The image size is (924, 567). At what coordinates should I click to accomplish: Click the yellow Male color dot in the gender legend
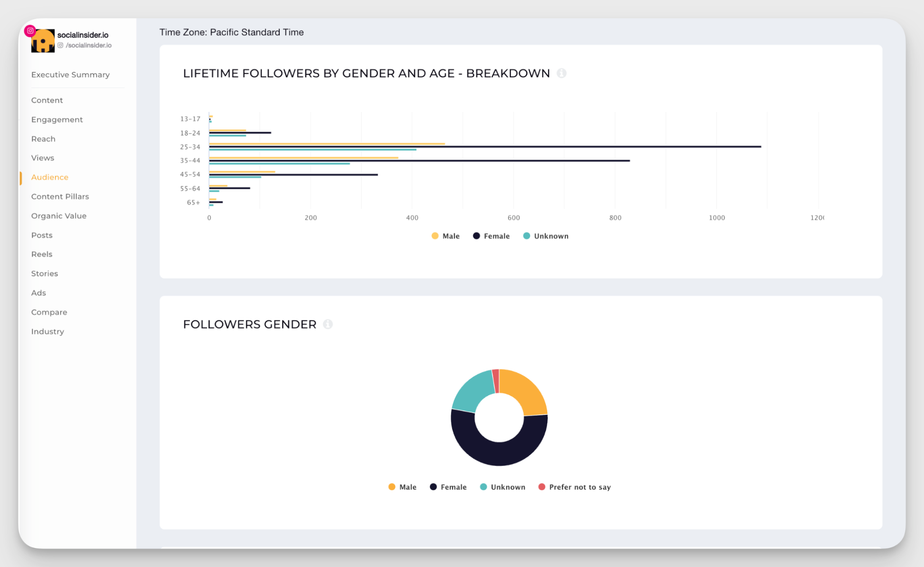coord(392,487)
